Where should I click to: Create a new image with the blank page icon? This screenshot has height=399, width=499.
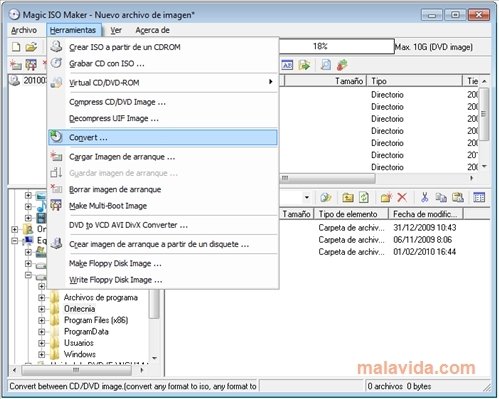(x=16, y=47)
